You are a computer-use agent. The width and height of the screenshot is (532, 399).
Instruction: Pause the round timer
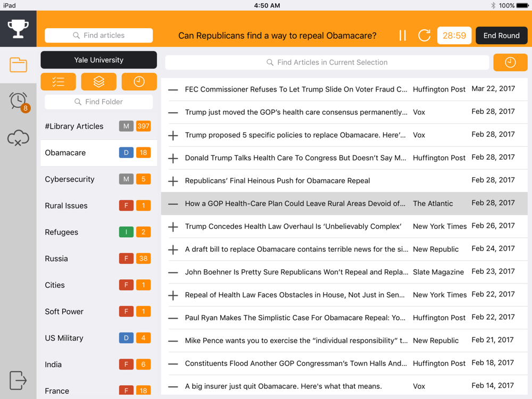click(402, 35)
